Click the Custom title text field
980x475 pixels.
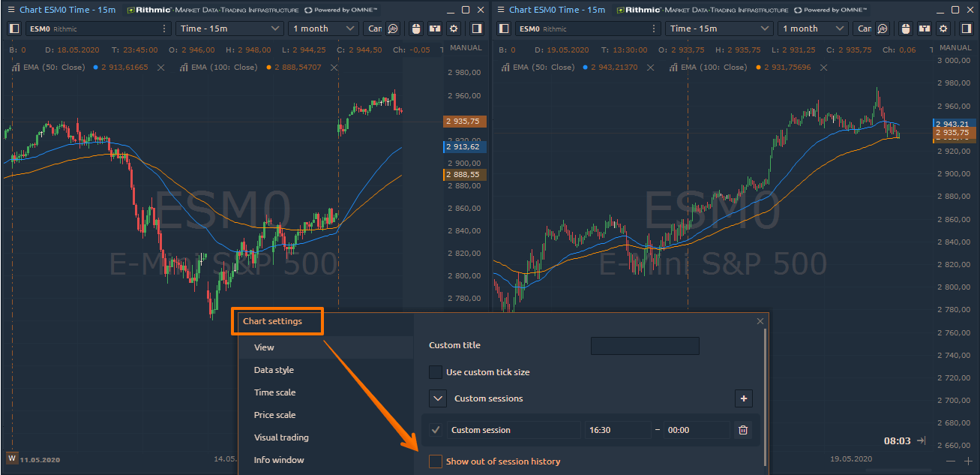[645, 346]
